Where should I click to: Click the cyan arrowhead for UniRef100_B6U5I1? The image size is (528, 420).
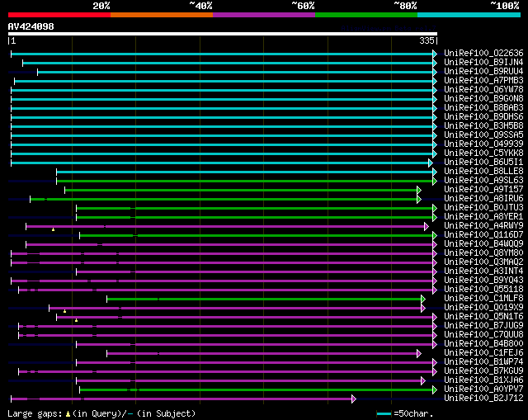431,163
